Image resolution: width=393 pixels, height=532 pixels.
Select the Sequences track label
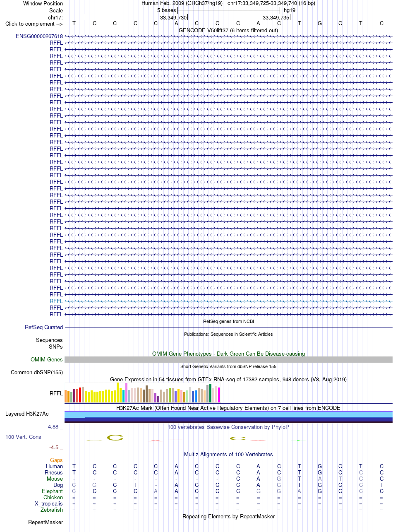(50, 340)
